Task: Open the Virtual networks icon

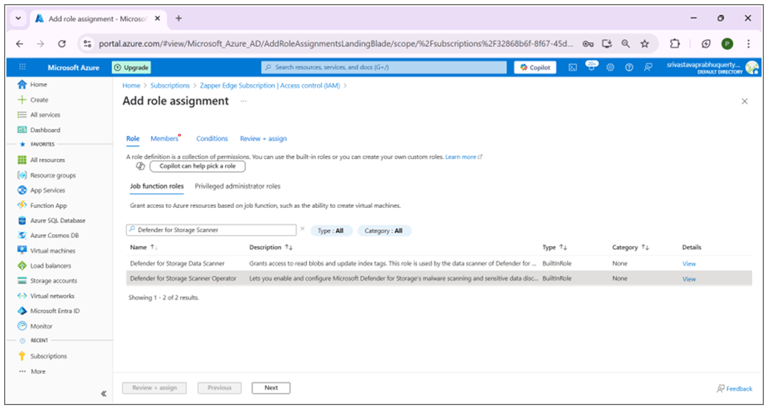Action: pyautogui.click(x=22, y=296)
